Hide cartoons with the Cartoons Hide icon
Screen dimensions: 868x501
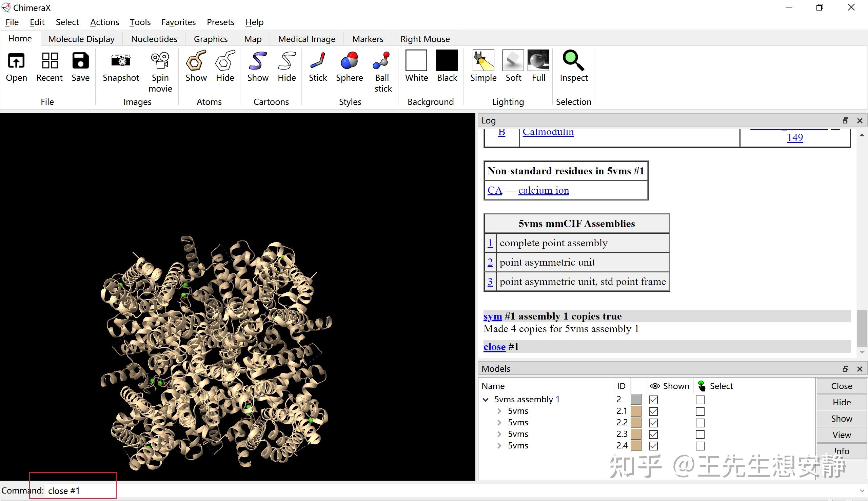click(x=287, y=61)
